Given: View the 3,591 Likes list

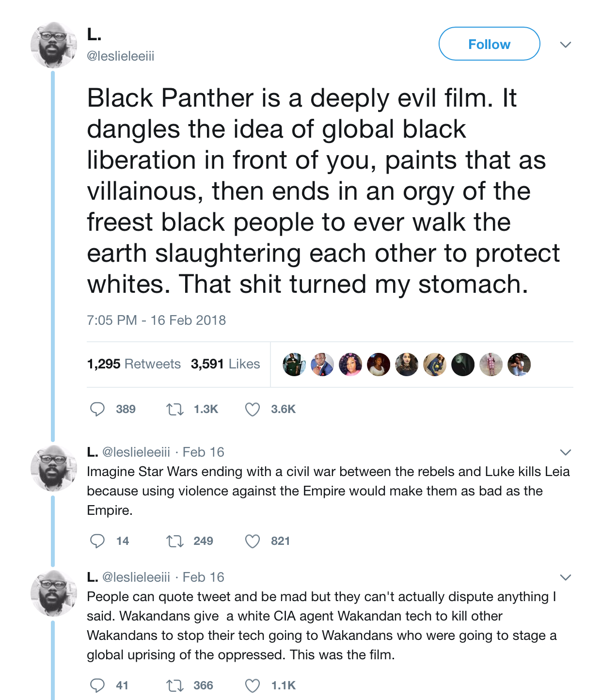Looking at the screenshot, I should click(x=225, y=364).
